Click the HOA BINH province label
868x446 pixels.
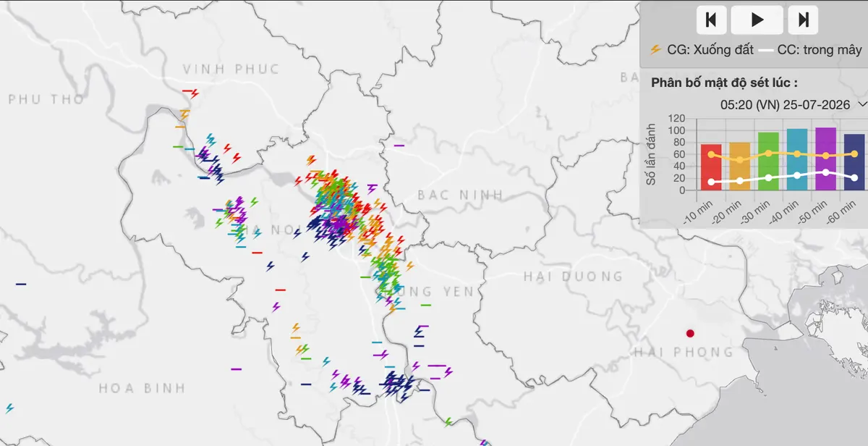click(x=142, y=387)
